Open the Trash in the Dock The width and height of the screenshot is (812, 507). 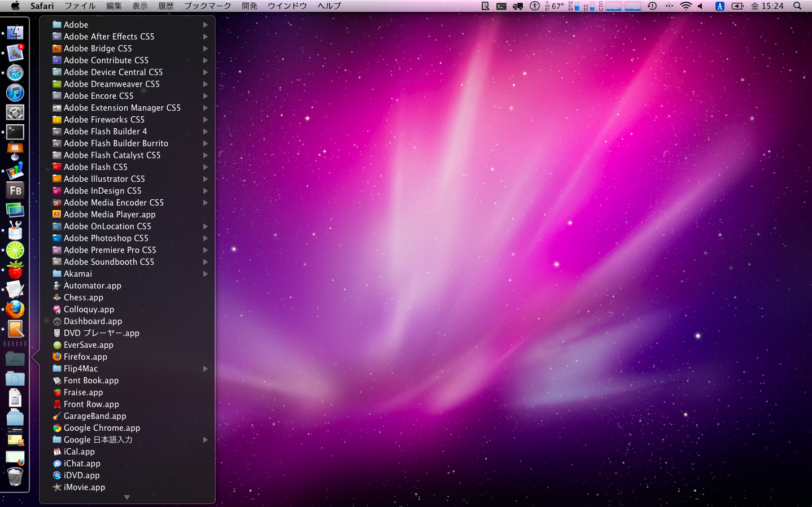(x=15, y=478)
